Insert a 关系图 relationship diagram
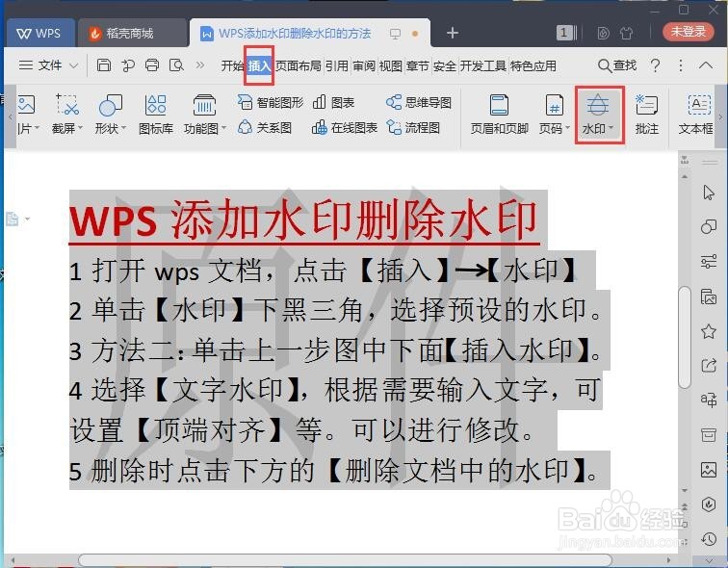Screen dimensions: 728x568 coord(265,127)
